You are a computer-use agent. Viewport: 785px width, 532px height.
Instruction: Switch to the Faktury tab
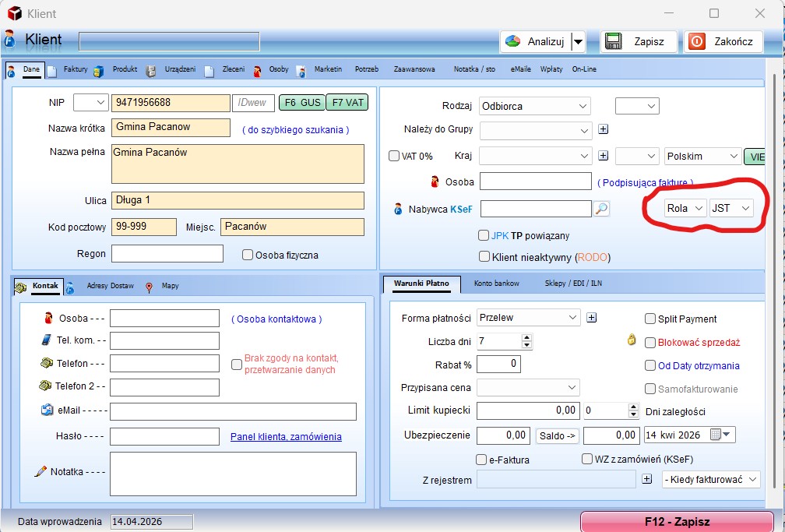tap(75, 69)
